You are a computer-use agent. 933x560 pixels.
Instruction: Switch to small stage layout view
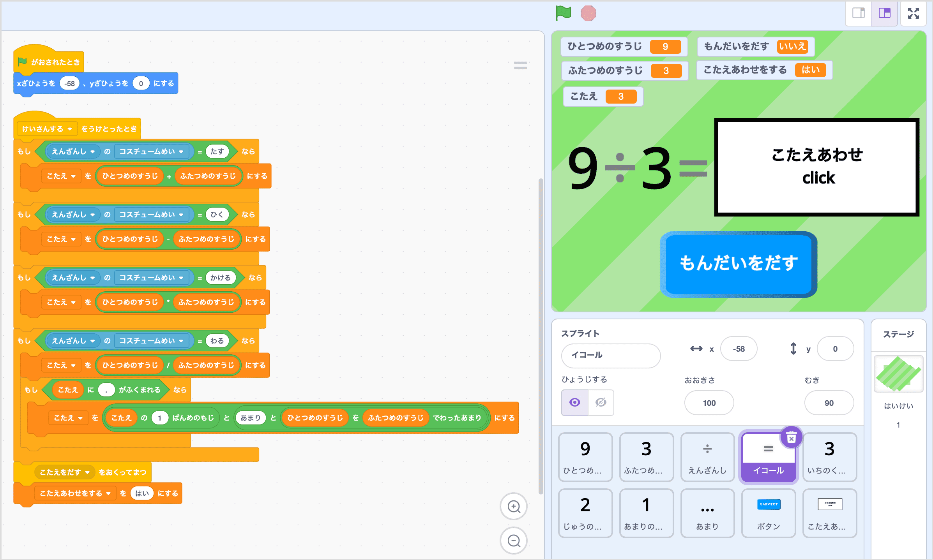point(858,13)
